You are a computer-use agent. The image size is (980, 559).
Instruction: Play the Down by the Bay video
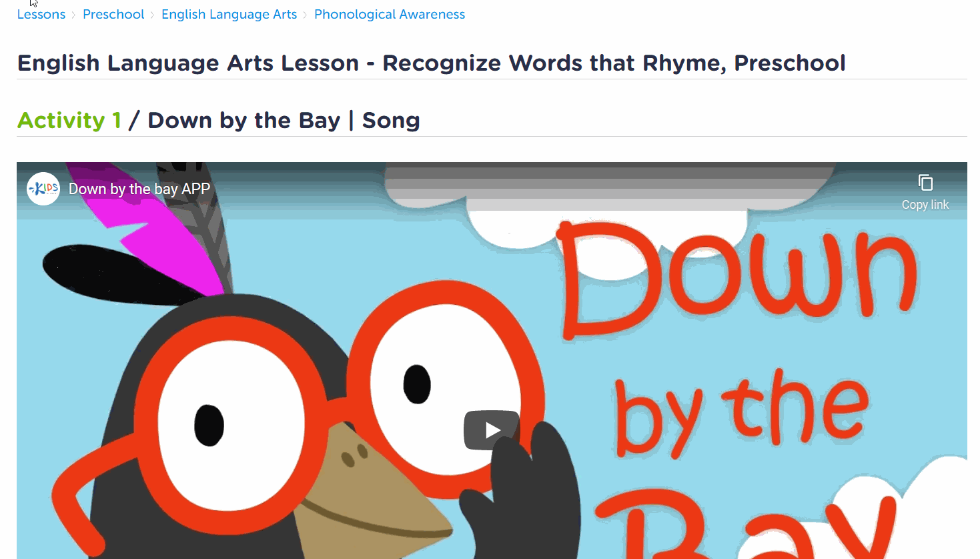tap(492, 430)
